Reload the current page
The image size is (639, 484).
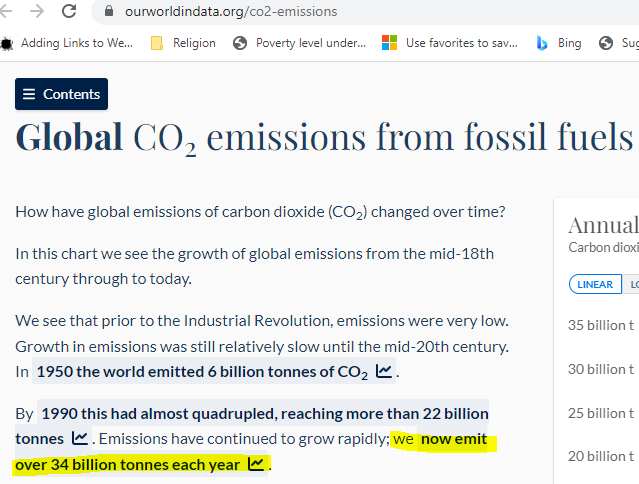pos(69,12)
